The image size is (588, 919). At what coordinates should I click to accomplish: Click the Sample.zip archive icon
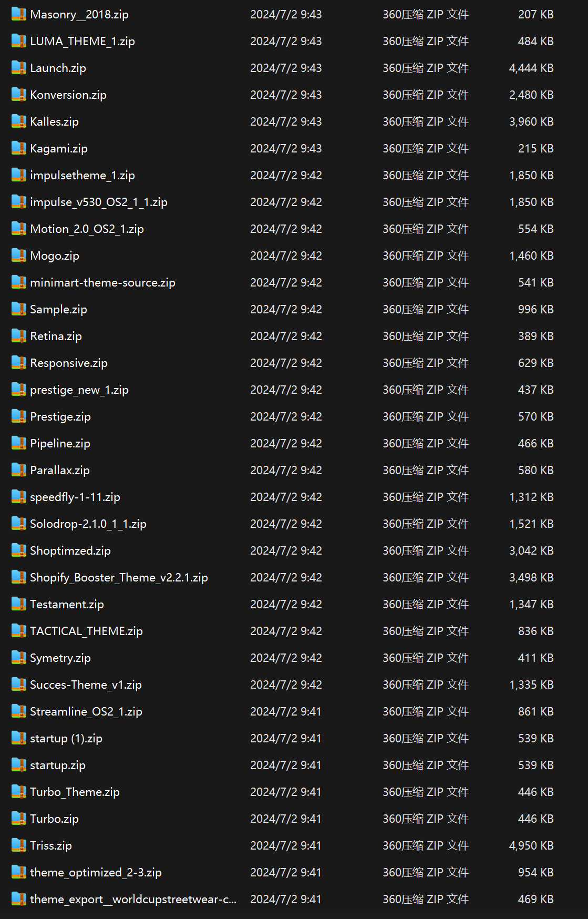(19, 309)
